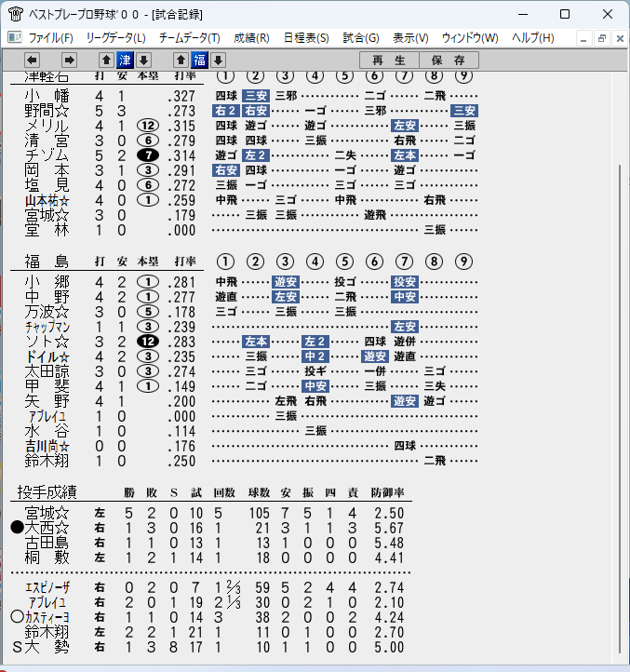Screen dimensions: 630x672
Task: Open the リーグデータ(L) menu
Action: 115,38
